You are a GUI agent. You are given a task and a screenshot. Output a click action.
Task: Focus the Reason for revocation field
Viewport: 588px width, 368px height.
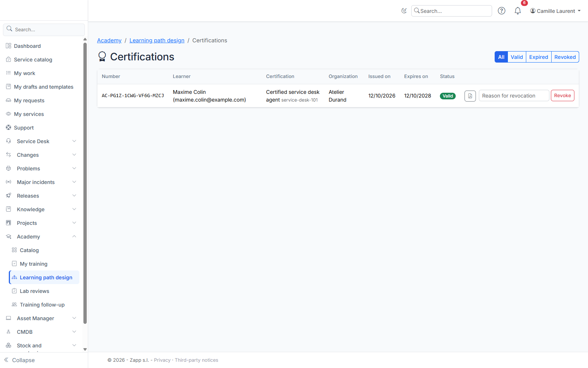pos(514,96)
